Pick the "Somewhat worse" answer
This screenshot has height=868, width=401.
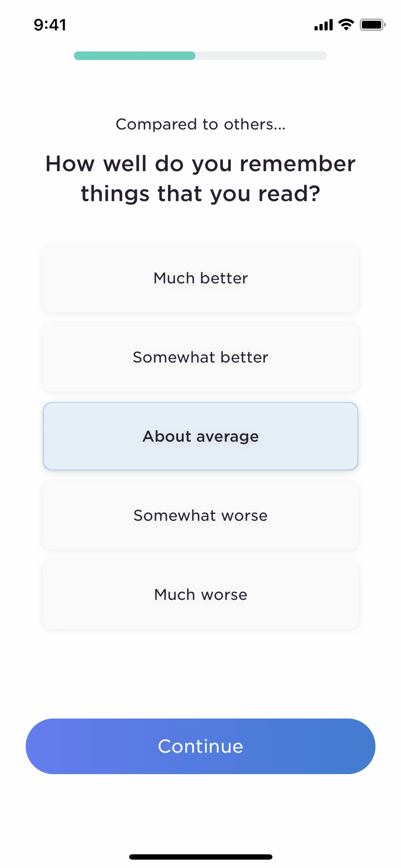pyautogui.click(x=200, y=516)
